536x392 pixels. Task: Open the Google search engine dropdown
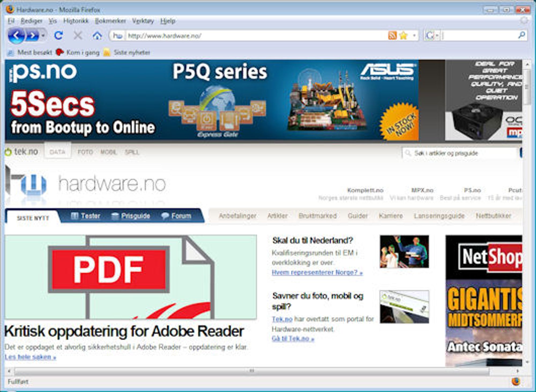click(432, 36)
